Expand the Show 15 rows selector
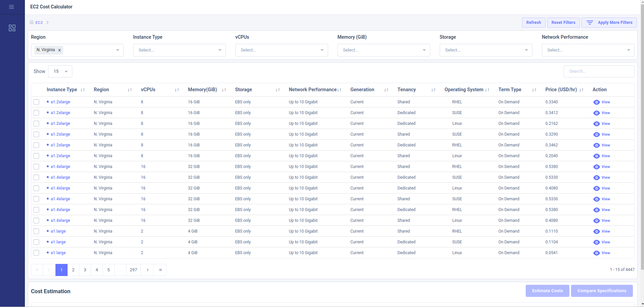The height and width of the screenshot is (307, 644). coord(60,71)
